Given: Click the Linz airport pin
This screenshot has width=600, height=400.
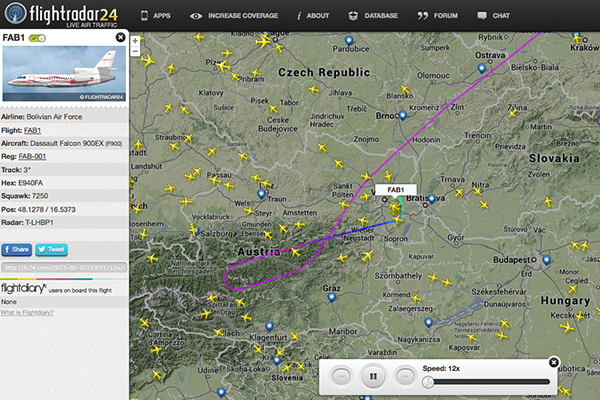Looking at the screenshot, I should (x=261, y=194).
